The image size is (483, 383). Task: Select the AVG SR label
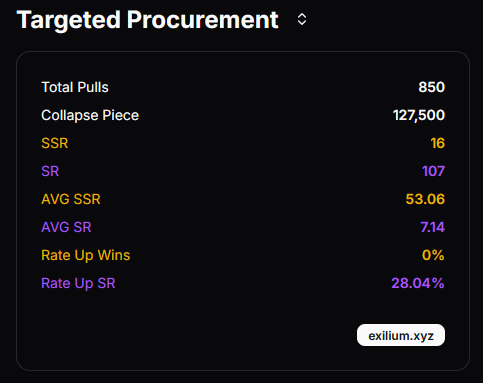[66, 227]
